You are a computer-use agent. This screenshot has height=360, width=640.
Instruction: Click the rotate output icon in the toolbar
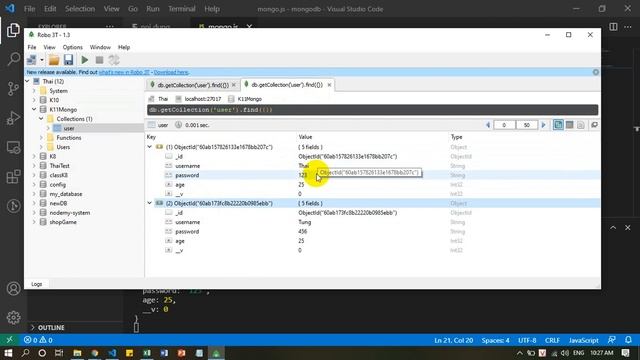click(x=114, y=60)
